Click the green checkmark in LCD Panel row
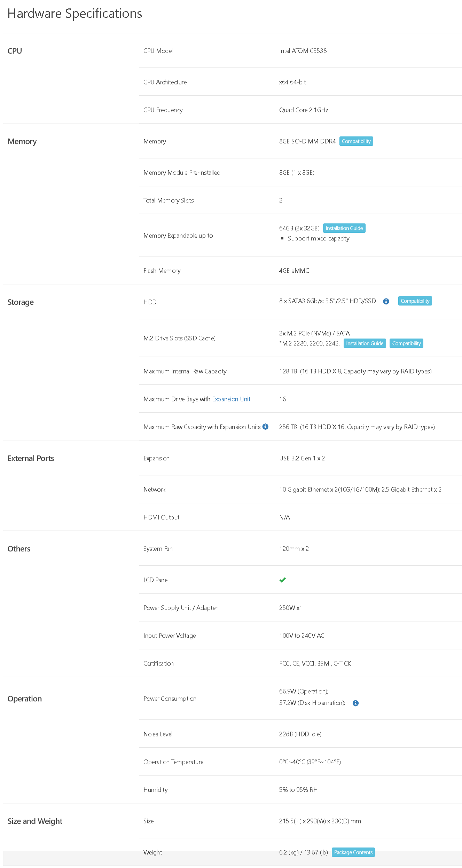This screenshot has width=462, height=868. pos(283,580)
